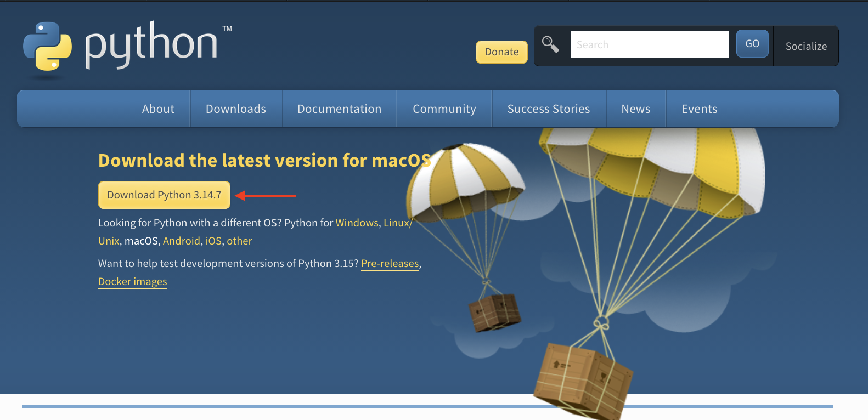Follow the 'other' platforms link
The height and width of the screenshot is (420, 868).
click(240, 241)
